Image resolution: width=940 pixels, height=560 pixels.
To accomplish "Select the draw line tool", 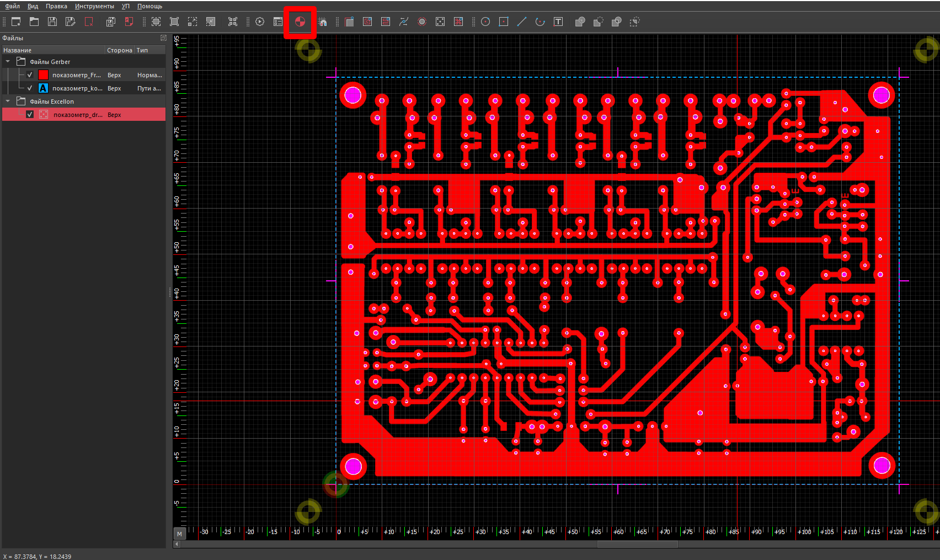I will click(x=522, y=22).
